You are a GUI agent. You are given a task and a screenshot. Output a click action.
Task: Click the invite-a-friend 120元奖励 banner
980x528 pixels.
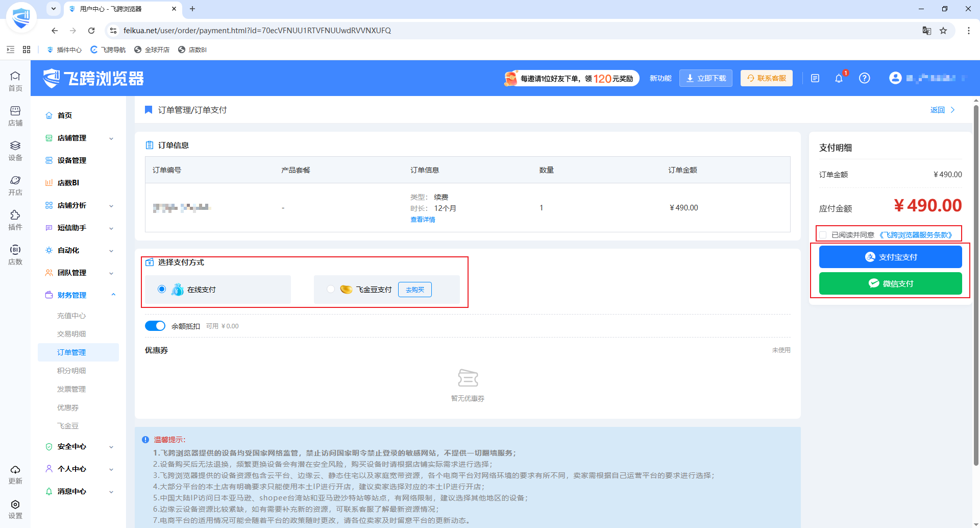[571, 78]
